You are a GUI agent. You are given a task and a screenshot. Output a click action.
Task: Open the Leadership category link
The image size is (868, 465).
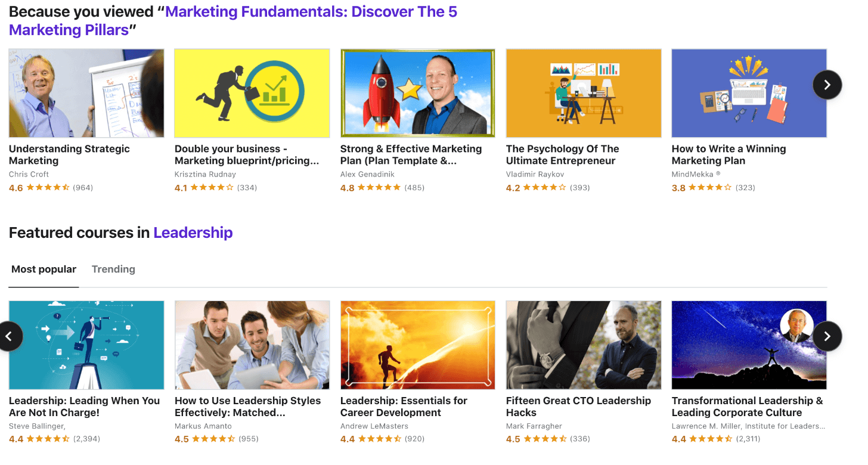[193, 232]
